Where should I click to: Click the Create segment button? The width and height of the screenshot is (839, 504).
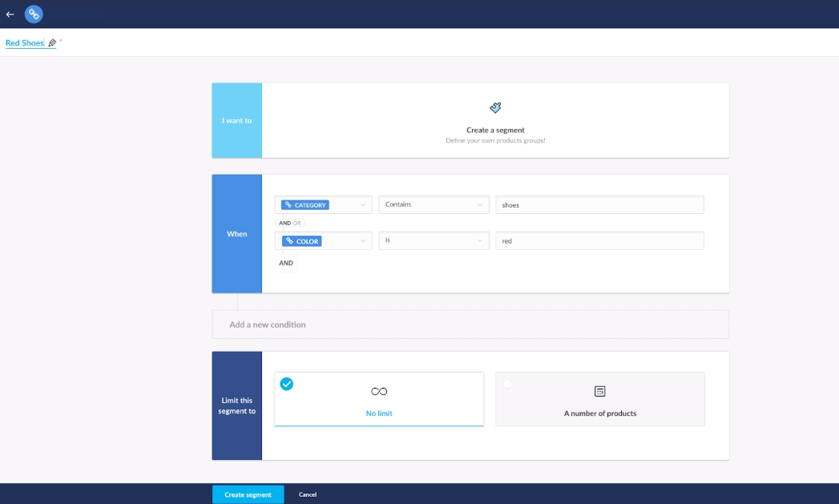[248, 494]
